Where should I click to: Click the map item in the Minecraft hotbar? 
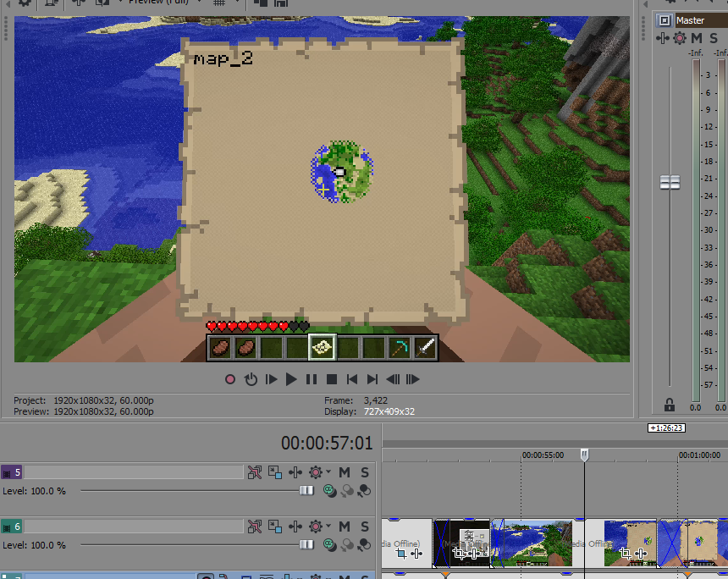pos(323,347)
